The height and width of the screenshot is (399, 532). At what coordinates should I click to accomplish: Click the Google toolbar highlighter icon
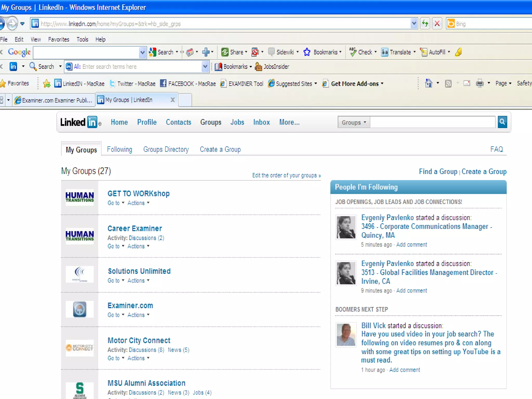coord(458,52)
